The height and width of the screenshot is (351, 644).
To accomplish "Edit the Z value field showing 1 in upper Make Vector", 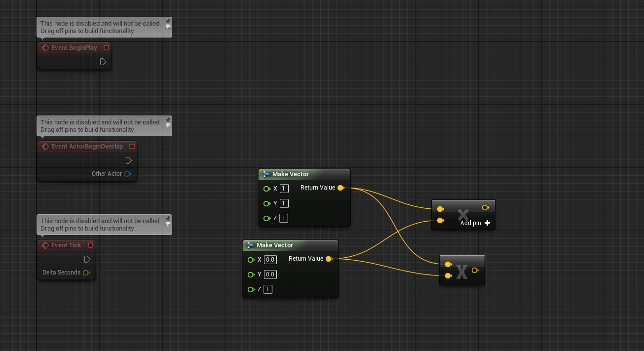I will pos(284,218).
